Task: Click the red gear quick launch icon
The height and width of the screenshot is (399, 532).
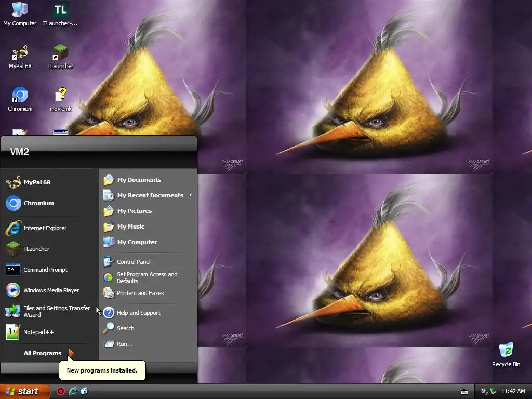Action: pyautogui.click(x=61, y=391)
